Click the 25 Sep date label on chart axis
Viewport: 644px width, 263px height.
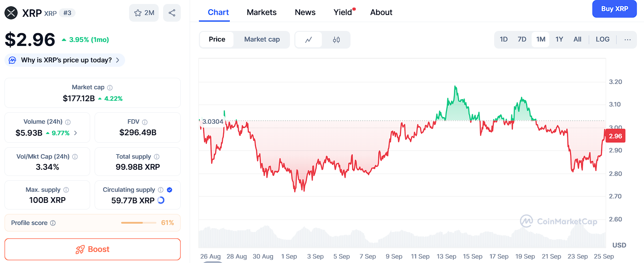click(604, 256)
